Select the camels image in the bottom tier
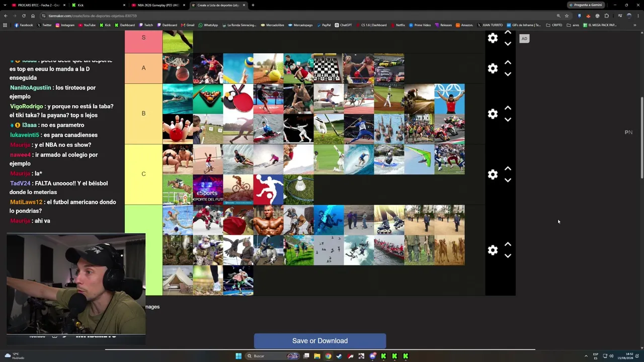Screen dimensions: 644x362 tap(449, 250)
